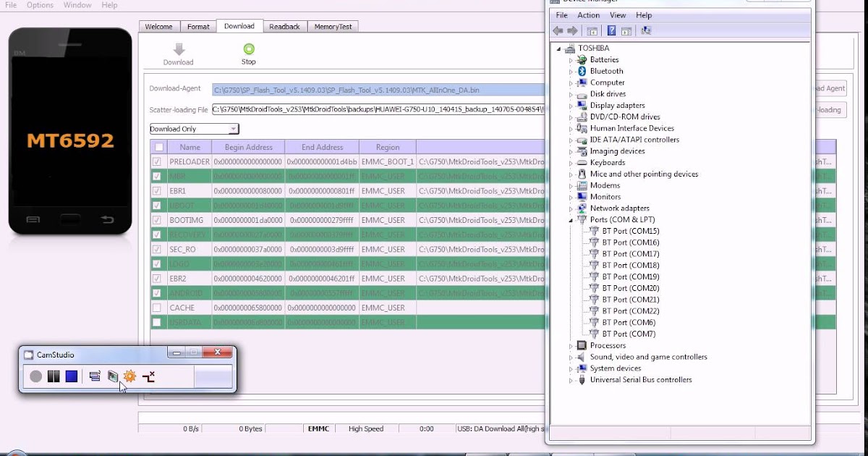Viewport: 868px width, 456px height.
Task: Click the green Stop icon in SP Flash Tool
Action: coord(249,49)
